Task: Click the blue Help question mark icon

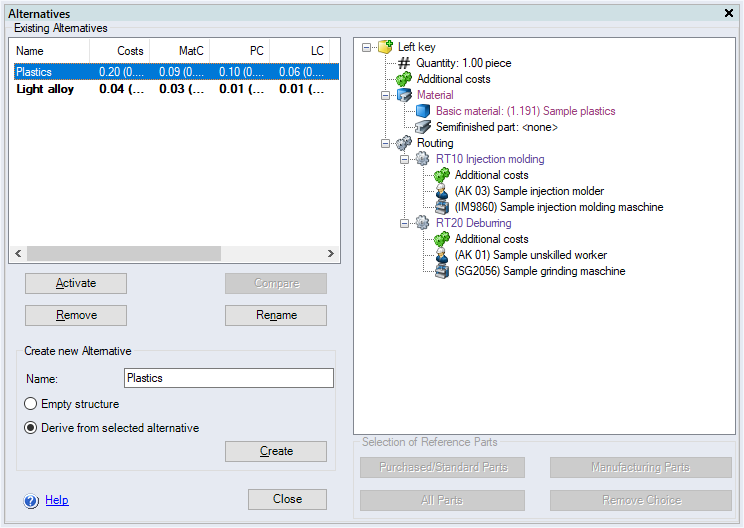Action: point(31,500)
